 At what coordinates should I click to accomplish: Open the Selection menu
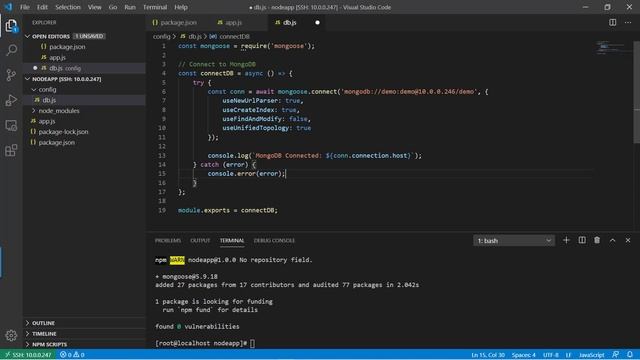pos(68,7)
